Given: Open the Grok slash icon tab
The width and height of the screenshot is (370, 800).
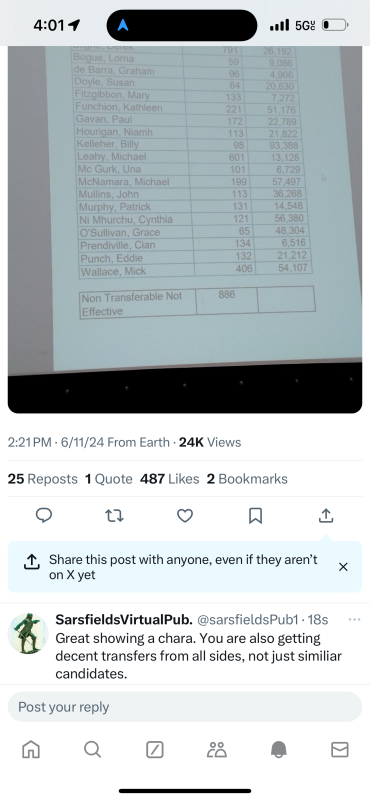Looking at the screenshot, I should coord(155,749).
